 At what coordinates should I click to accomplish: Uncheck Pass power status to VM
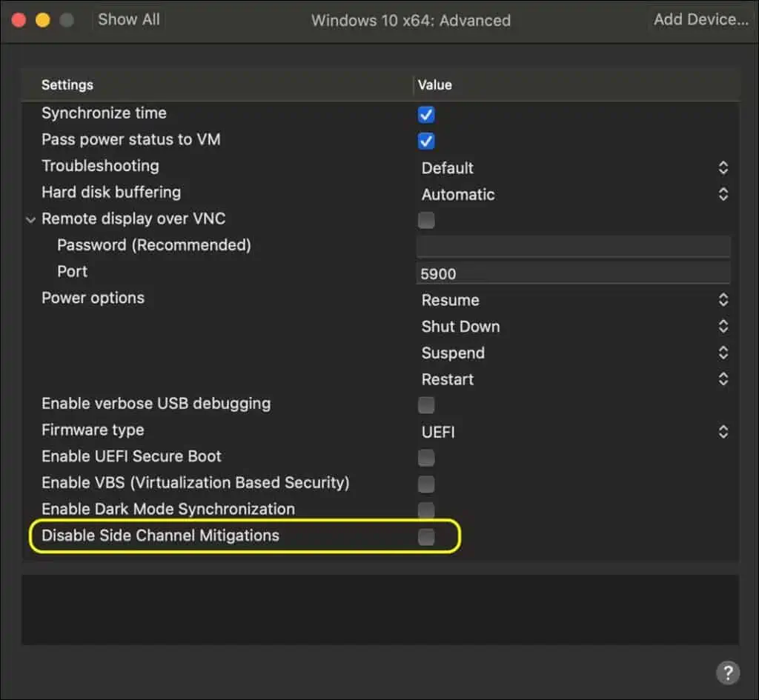click(x=426, y=141)
